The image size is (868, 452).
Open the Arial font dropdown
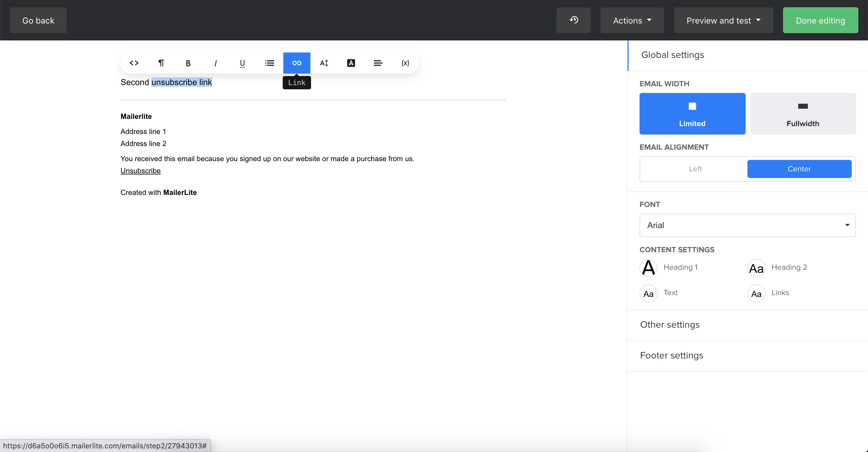747,225
